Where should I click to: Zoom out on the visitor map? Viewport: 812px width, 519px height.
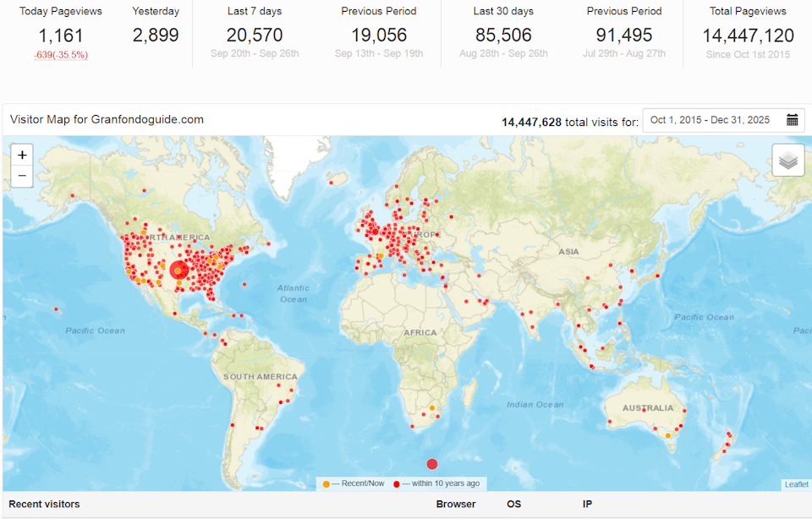pos(22,176)
